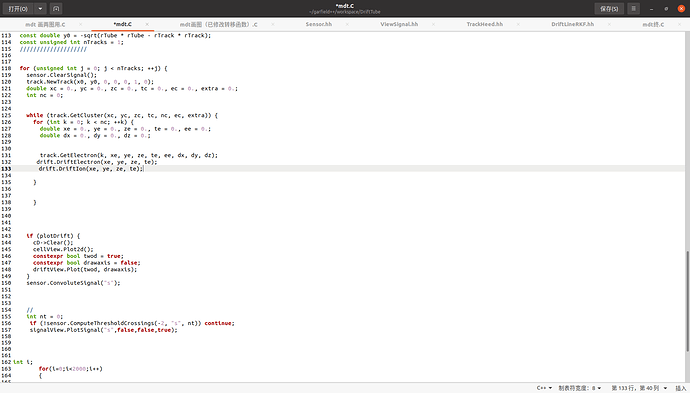The height and width of the screenshot is (393, 690).
Task: Click the 打开(O) open button
Action: tap(18, 8)
